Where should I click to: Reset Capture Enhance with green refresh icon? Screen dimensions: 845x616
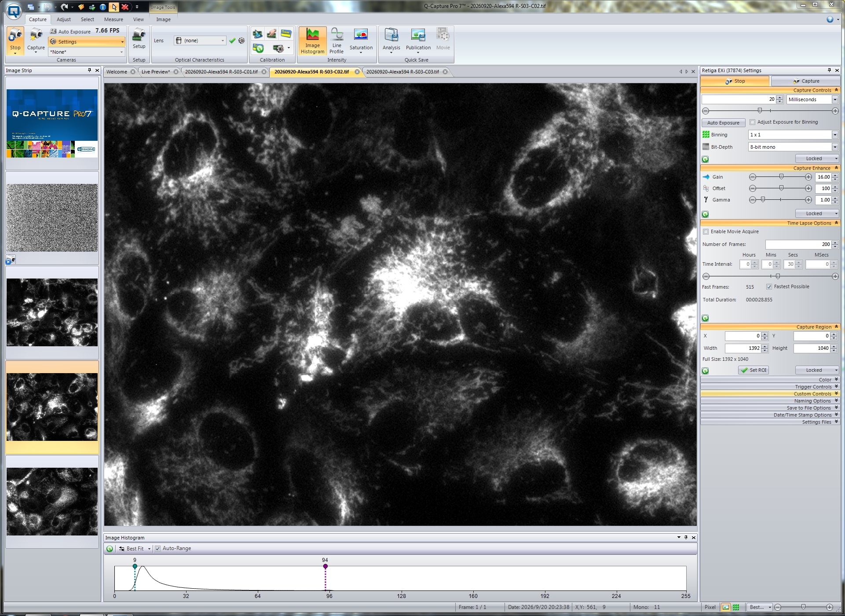pos(705,214)
